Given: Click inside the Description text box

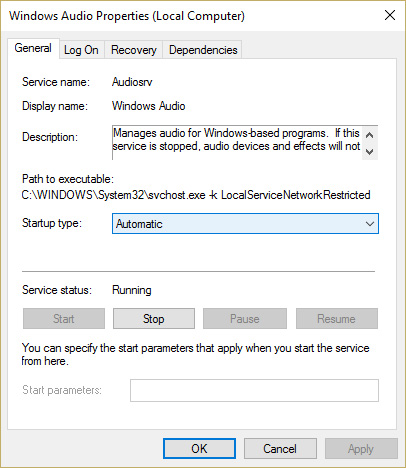Looking at the screenshot, I should point(237,142).
